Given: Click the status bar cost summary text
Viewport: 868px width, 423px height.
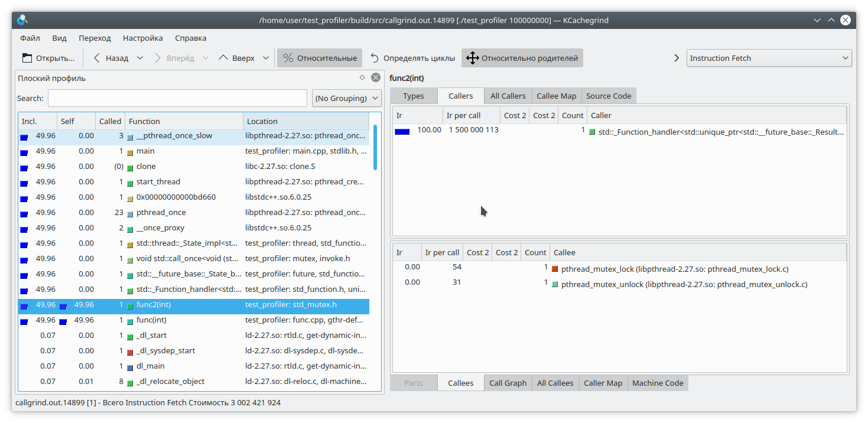Looking at the screenshot, I should [x=148, y=403].
